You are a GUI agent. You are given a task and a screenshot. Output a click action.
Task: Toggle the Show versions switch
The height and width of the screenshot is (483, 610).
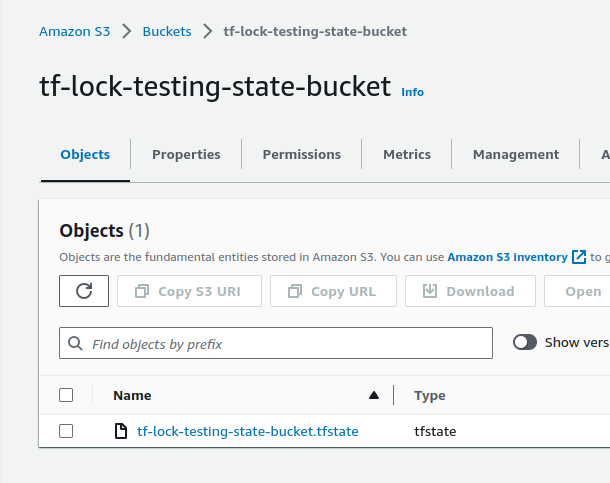pos(525,343)
